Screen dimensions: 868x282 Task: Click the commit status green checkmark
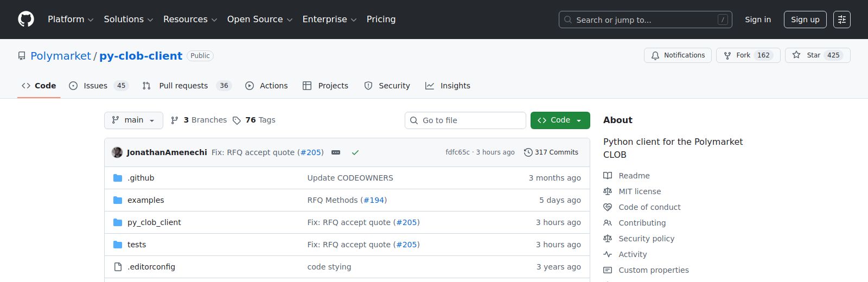355,152
